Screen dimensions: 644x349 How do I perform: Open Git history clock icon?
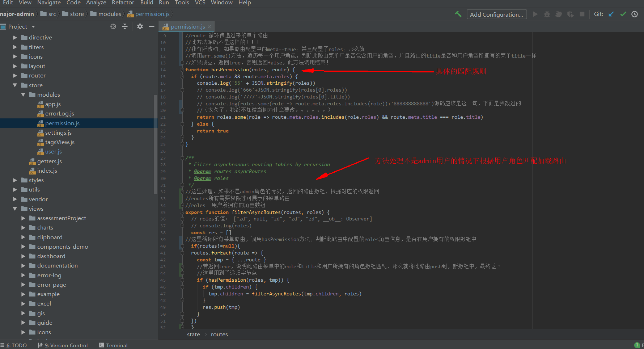click(635, 14)
